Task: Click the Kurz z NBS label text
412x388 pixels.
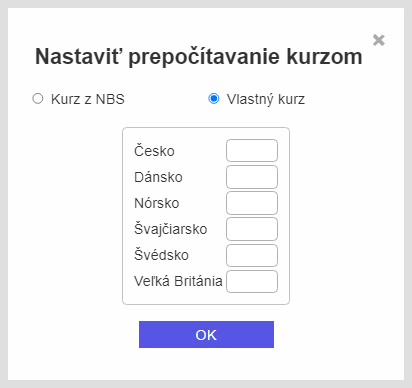Action: point(88,99)
